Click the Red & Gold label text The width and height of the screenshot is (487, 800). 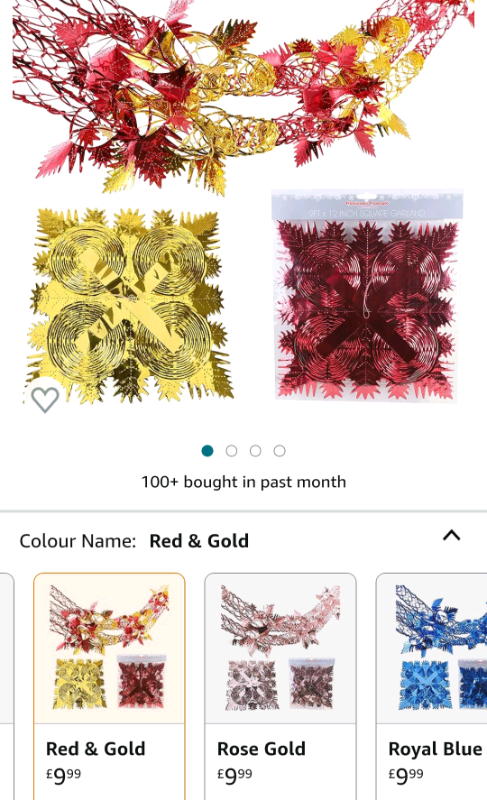click(x=96, y=749)
